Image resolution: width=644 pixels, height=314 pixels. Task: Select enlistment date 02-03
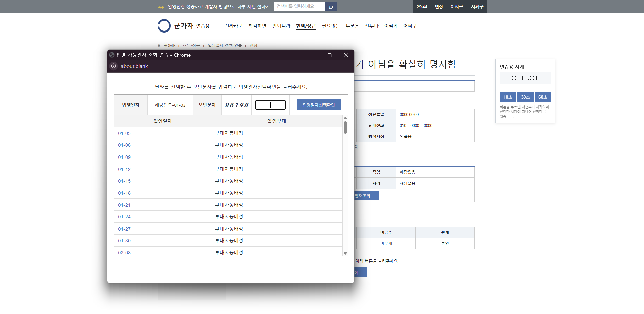(124, 253)
